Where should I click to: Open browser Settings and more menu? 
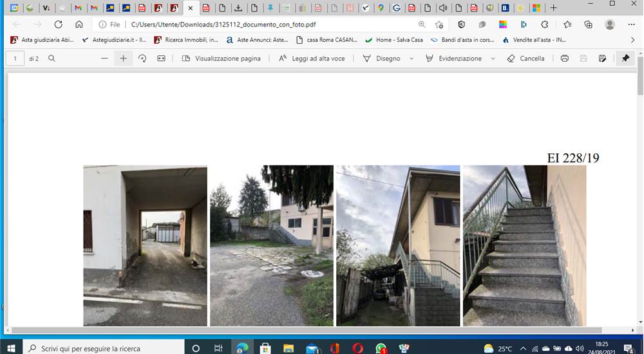[x=631, y=24]
